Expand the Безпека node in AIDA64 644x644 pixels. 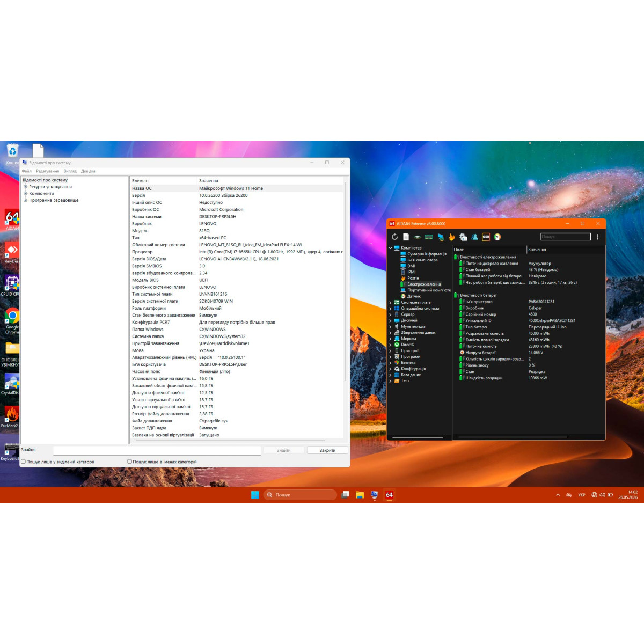pos(390,363)
